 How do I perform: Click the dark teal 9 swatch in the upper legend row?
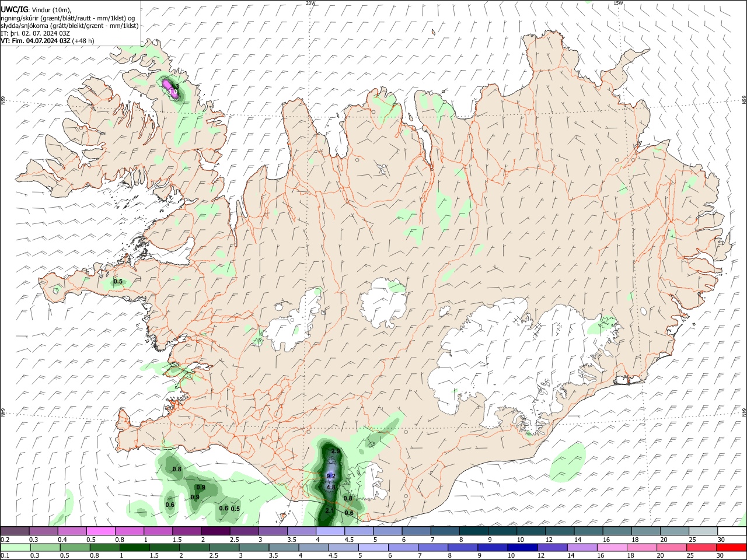tap(502, 531)
